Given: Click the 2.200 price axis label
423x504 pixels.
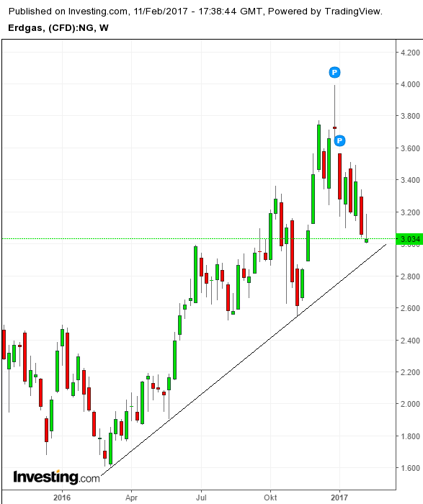Looking at the screenshot, I should coord(410,372).
